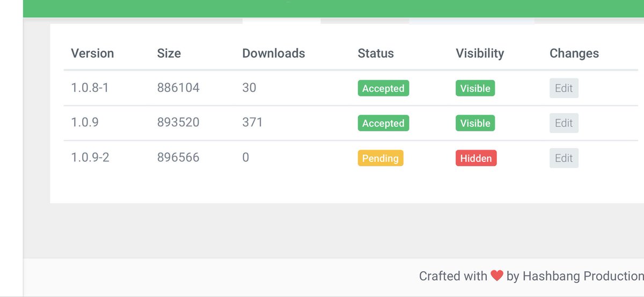The width and height of the screenshot is (644, 297).
Task: Click the Version column header
Action: point(92,54)
